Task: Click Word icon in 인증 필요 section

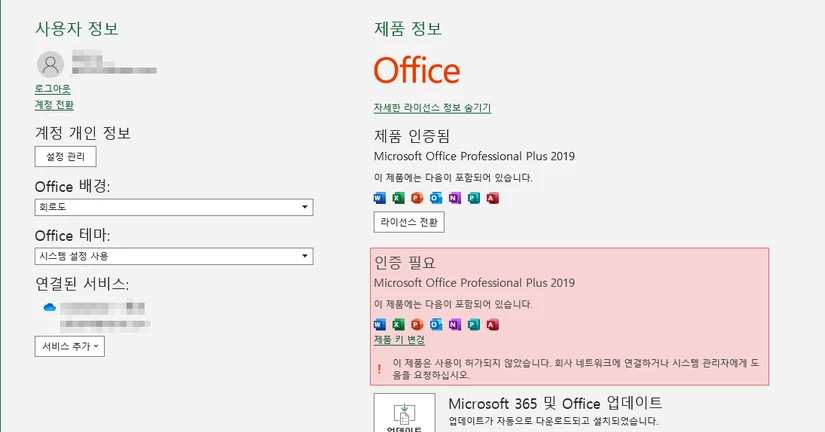Action: [x=379, y=324]
